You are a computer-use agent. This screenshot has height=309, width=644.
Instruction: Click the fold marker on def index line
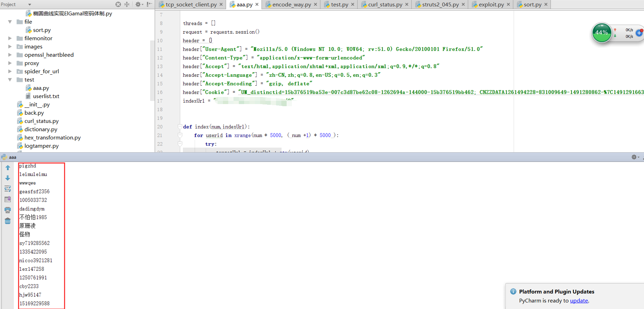[180, 126]
